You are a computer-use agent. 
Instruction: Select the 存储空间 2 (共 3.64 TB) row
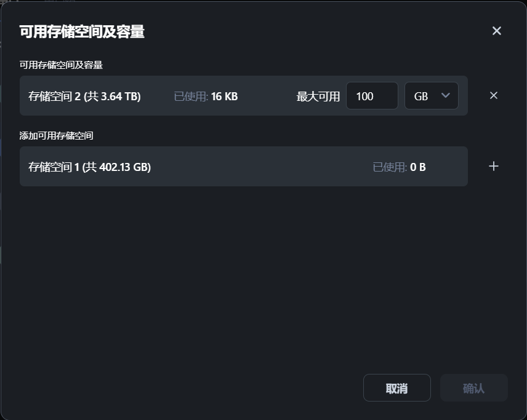point(185,95)
